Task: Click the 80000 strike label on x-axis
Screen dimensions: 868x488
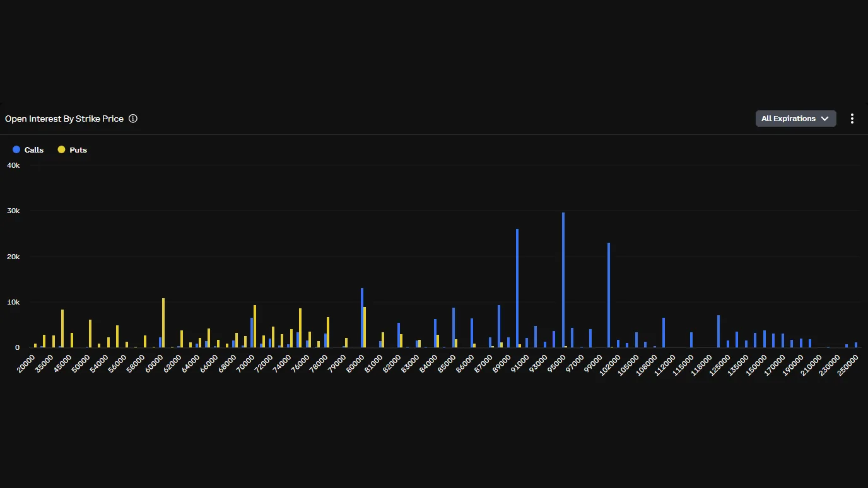Action: tap(356, 363)
